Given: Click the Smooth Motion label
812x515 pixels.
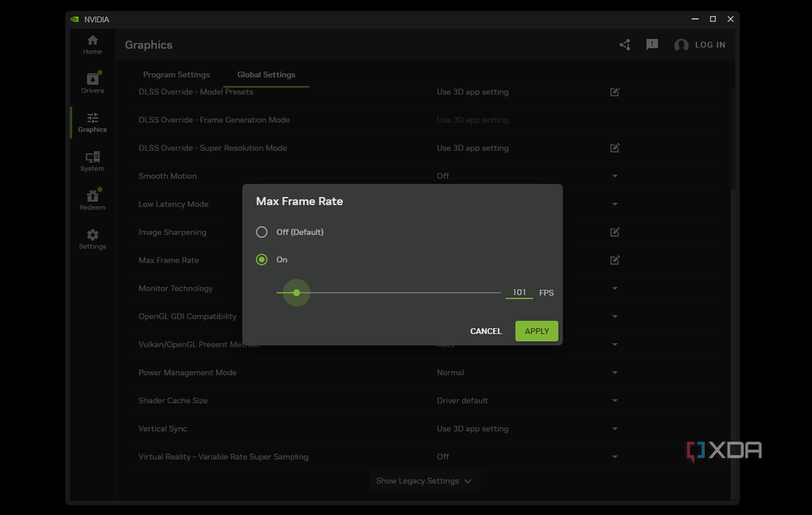Looking at the screenshot, I should (167, 176).
